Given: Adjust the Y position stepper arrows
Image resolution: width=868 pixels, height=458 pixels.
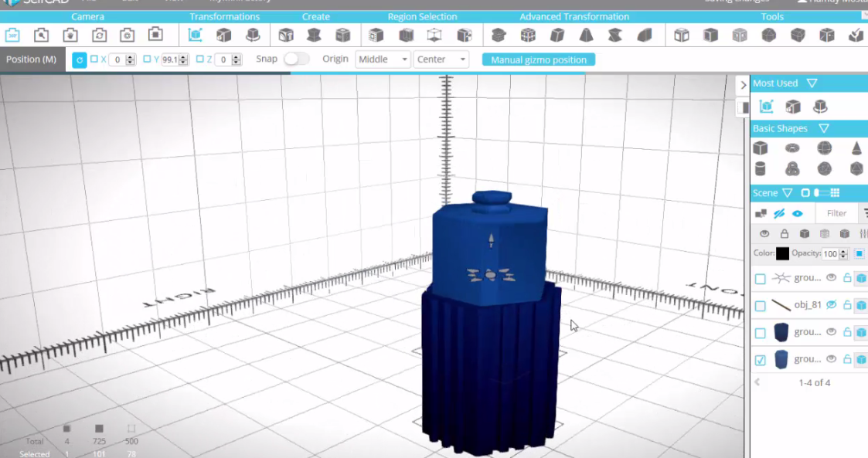Looking at the screenshot, I should (x=183, y=59).
